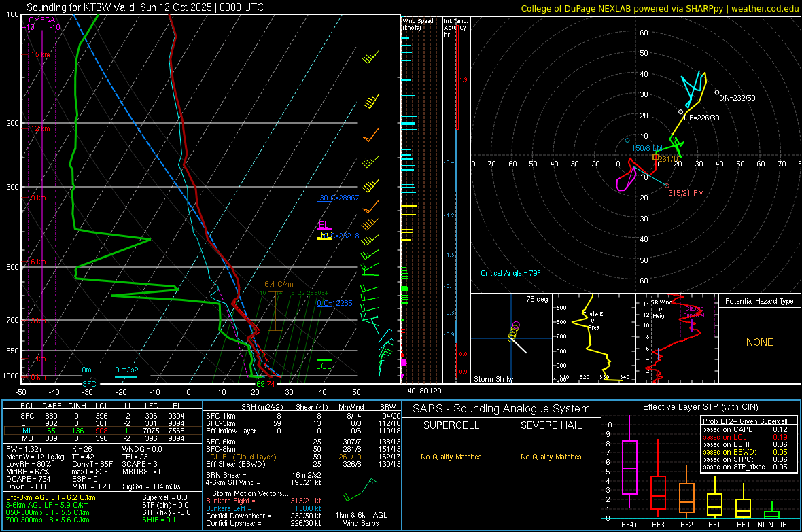Click the -30 C=28967' level label
This screenshot has width=802, height=532.
338,198
